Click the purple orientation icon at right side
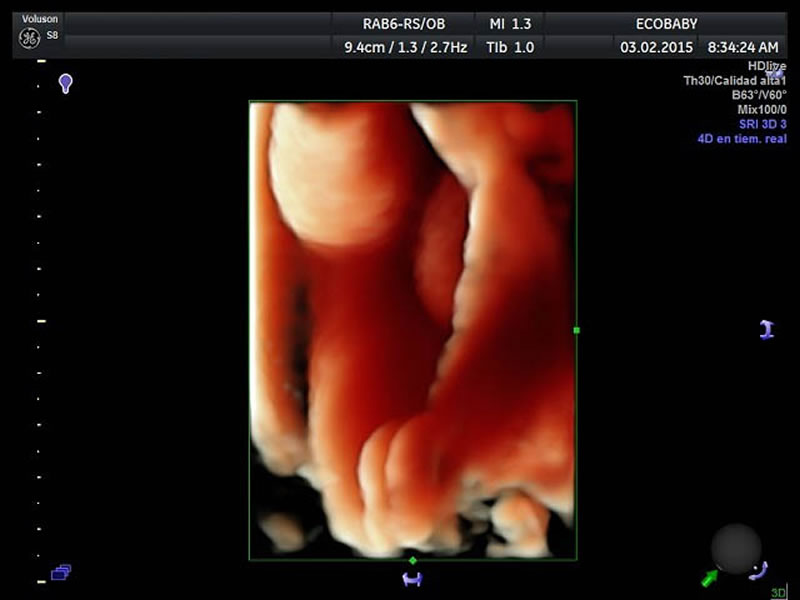 [x=766, y=329]
